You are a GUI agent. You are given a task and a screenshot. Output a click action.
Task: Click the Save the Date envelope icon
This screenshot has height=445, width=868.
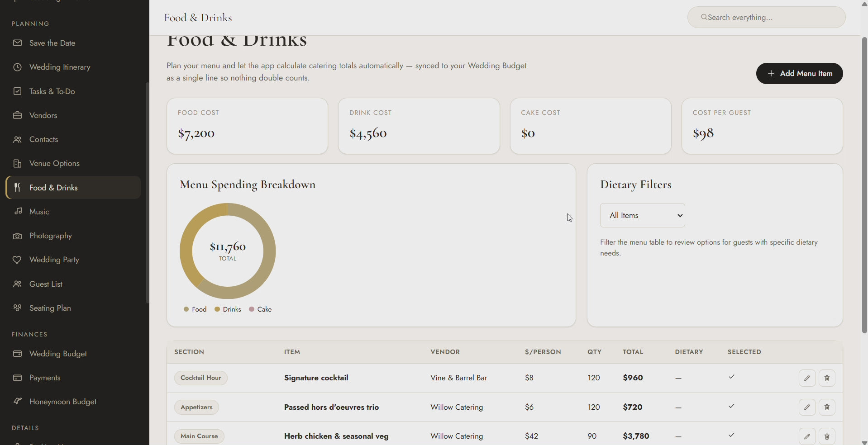[x=17, y=43]
